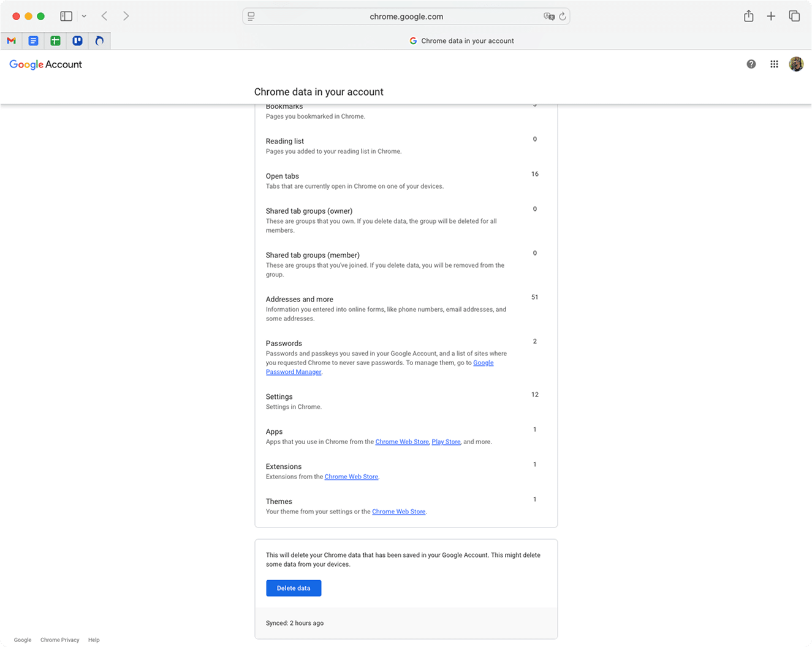Screen dimensions: 812x647
Task: Click the Settings count 12
Action: coord(535,395)
